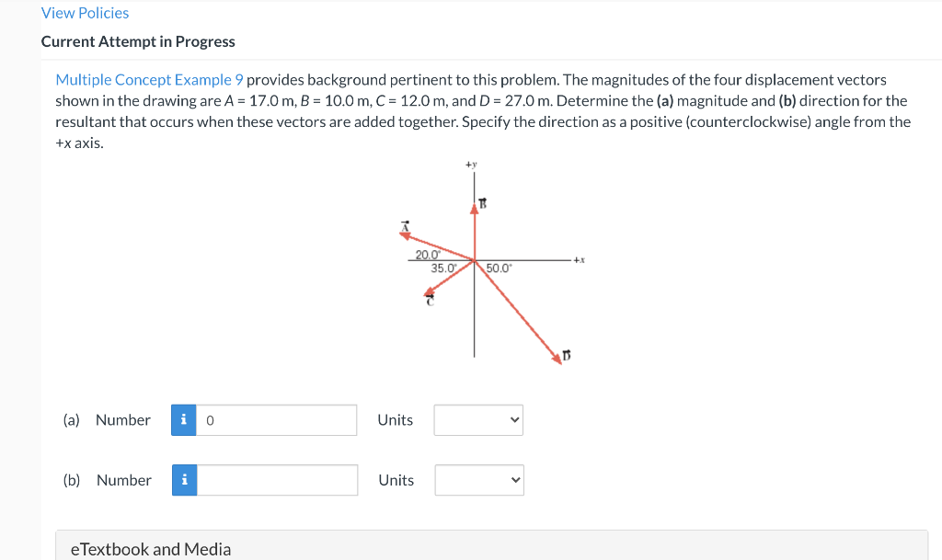Open the View Policies link
942x560 pixels.
(85, 12)
